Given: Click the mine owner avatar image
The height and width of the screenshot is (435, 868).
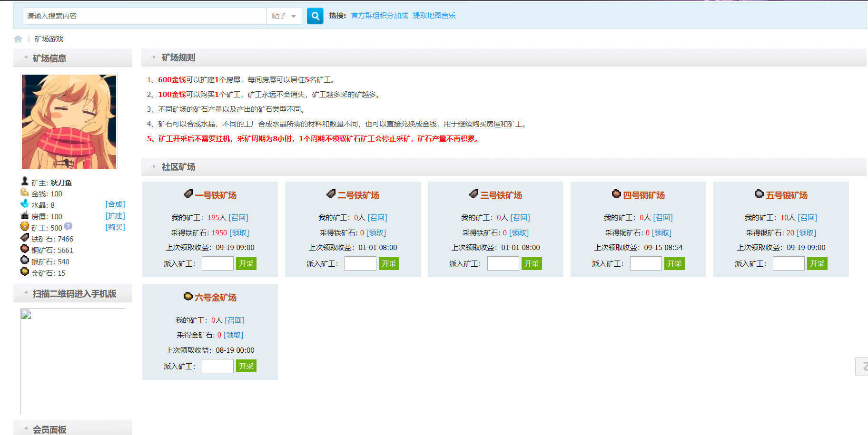Looking at the screenshot, I should pyautogui.click(x=69, y=122).
